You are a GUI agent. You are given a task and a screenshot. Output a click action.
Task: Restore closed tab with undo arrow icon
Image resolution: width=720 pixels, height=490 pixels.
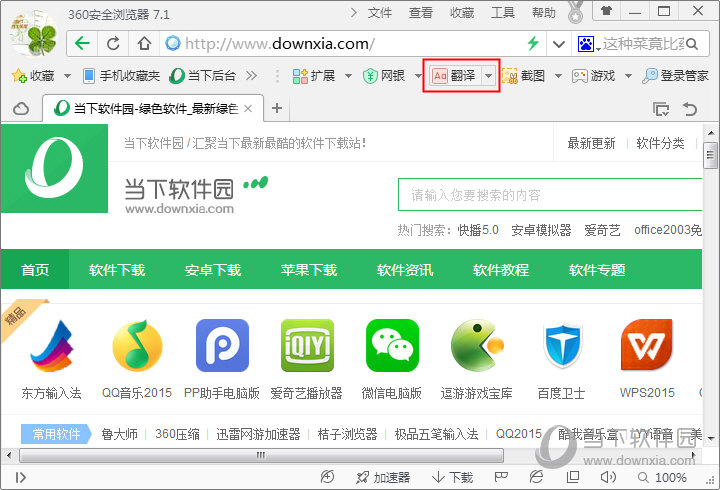(690, 109)
